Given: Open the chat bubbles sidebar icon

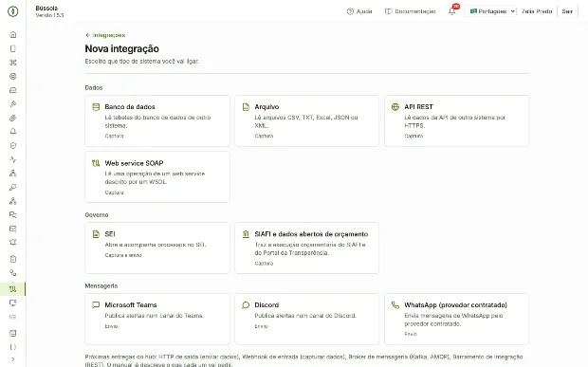Looking at the screenshot, I should pos(12,215).
